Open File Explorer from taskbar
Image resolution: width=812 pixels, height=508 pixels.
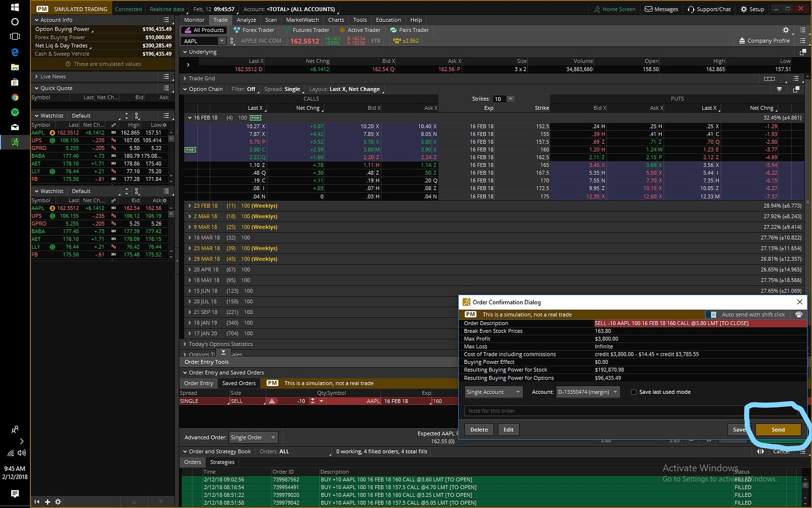tap(15, 67)
